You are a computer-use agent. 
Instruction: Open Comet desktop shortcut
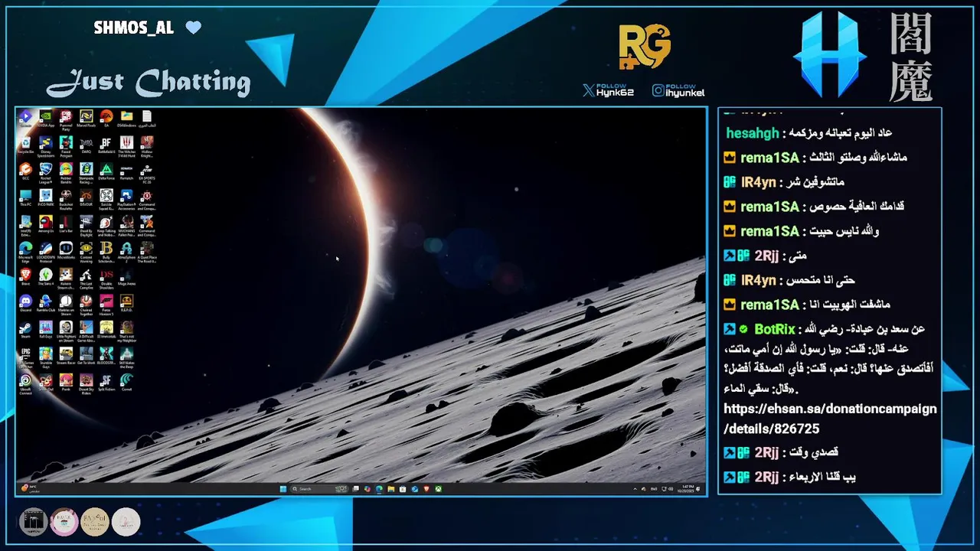126,383
